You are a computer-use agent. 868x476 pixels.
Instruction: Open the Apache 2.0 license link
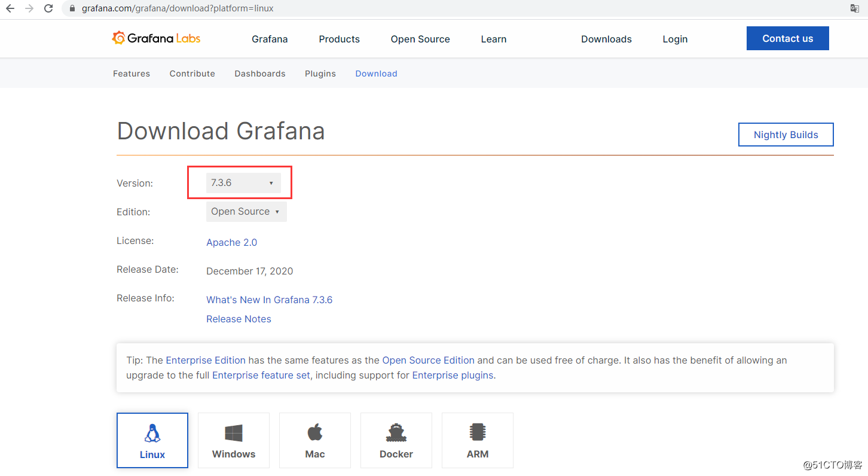click(232, 242)
